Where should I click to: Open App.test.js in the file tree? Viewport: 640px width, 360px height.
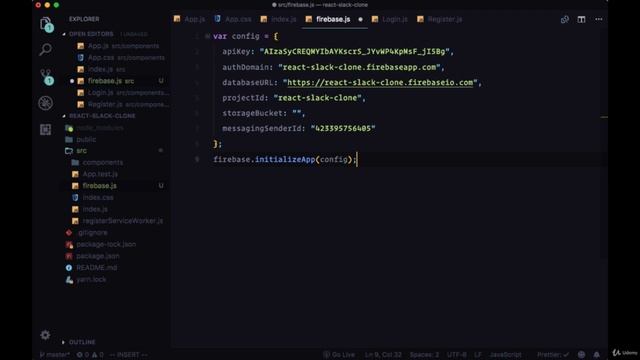coord(100,174)
